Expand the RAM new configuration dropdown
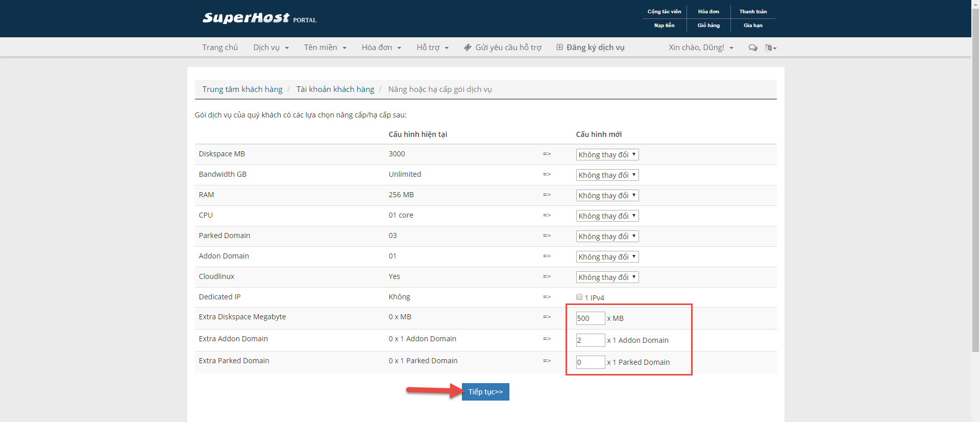 tap(607, 195)
